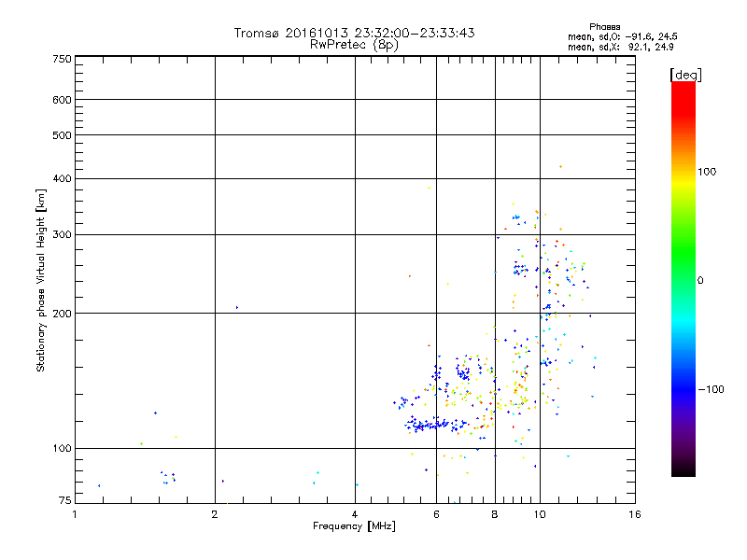Click the isolated blue point near 2.2 MHz
This screenshot has width=747, height=560.
(237, 308)
